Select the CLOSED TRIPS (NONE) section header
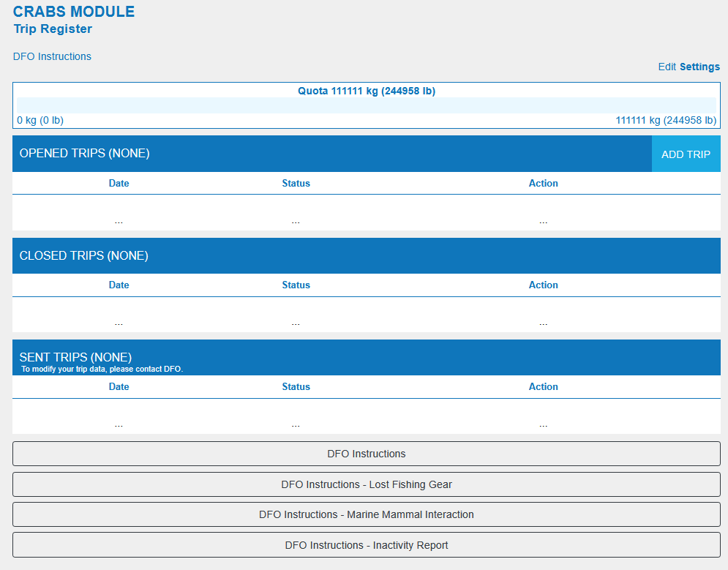The height and width of the screenshot is (570, 728). pos(83,255)
